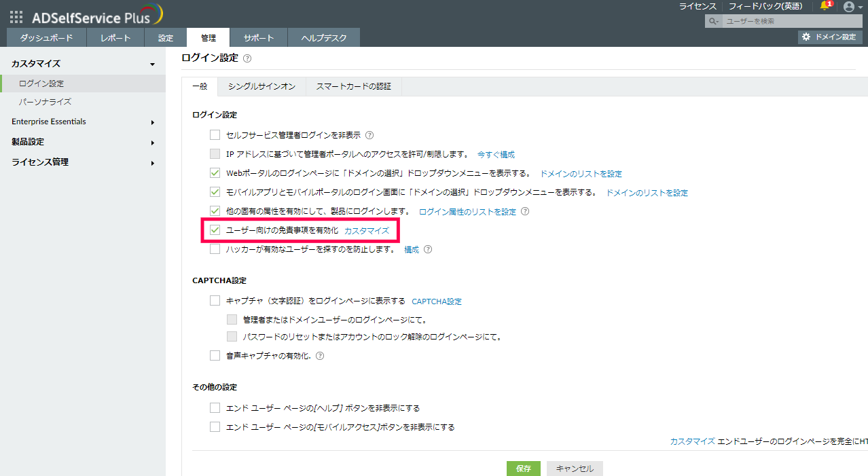The height and width of the screenshot is (476, 868).
Task: Open ドメイン設定 button
Action: pyautogui.click(x=830, y=37)
